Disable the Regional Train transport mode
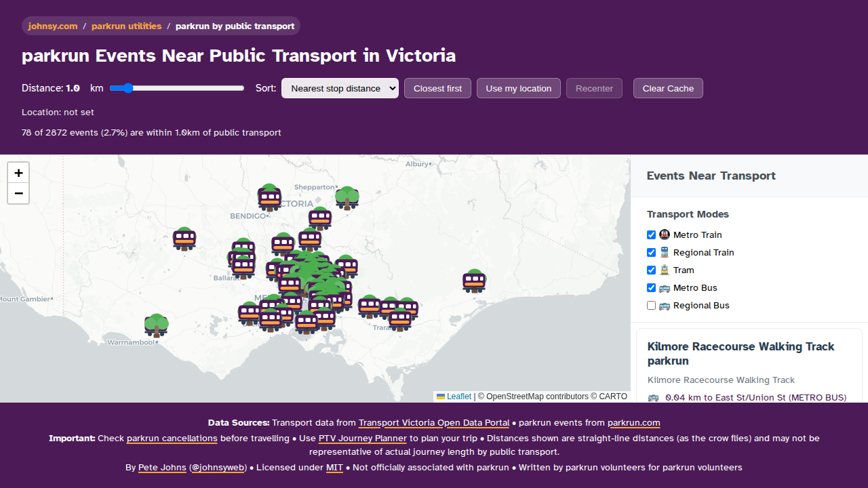The width and height of the screenshot is (868, 488). (x=651, y=252)
